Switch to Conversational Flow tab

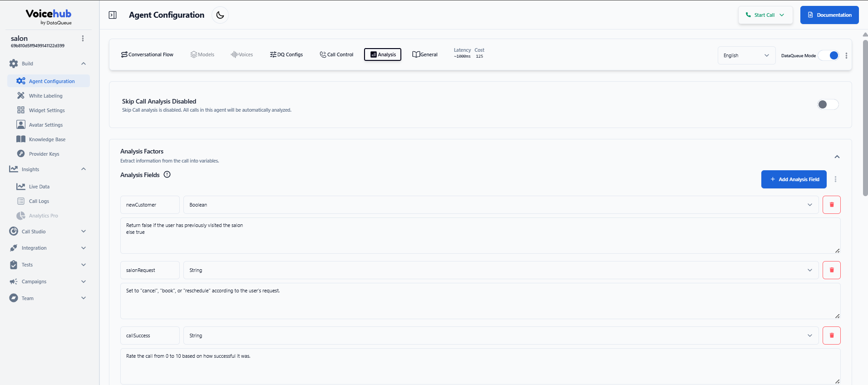point(147,54)
